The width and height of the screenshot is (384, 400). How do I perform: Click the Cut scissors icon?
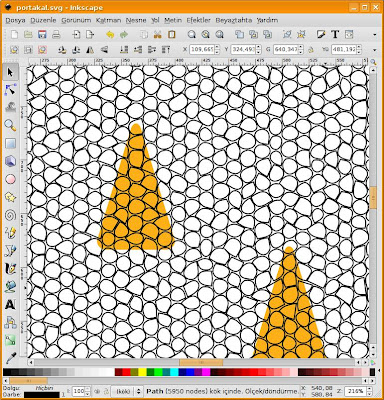158,35
